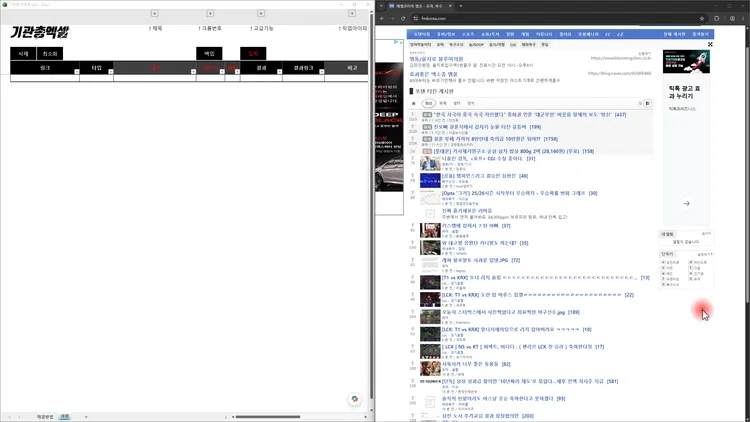Switch to the first sheet tab in Excel

(45, 417)
